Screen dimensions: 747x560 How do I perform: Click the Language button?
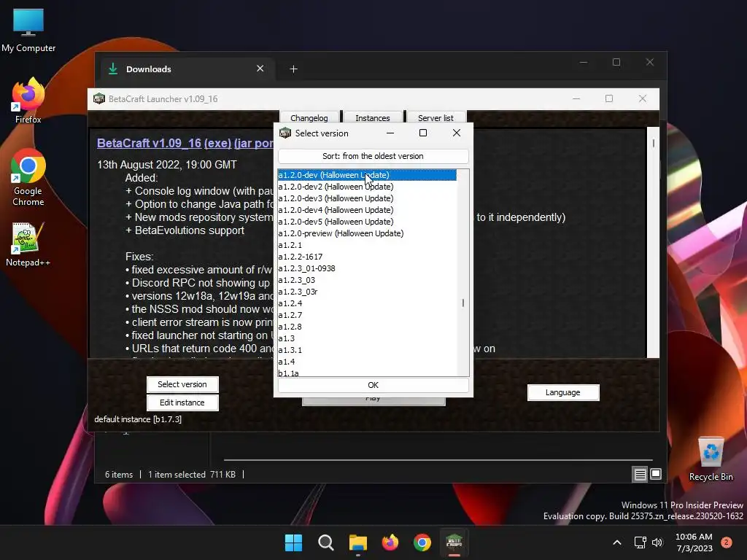click(x=562, y=392)
